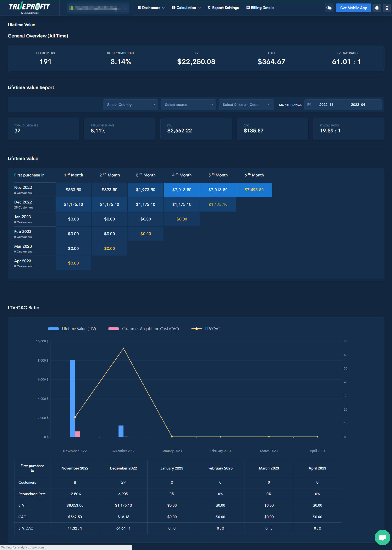Open the Calculation menu

[x=186, y=8]
